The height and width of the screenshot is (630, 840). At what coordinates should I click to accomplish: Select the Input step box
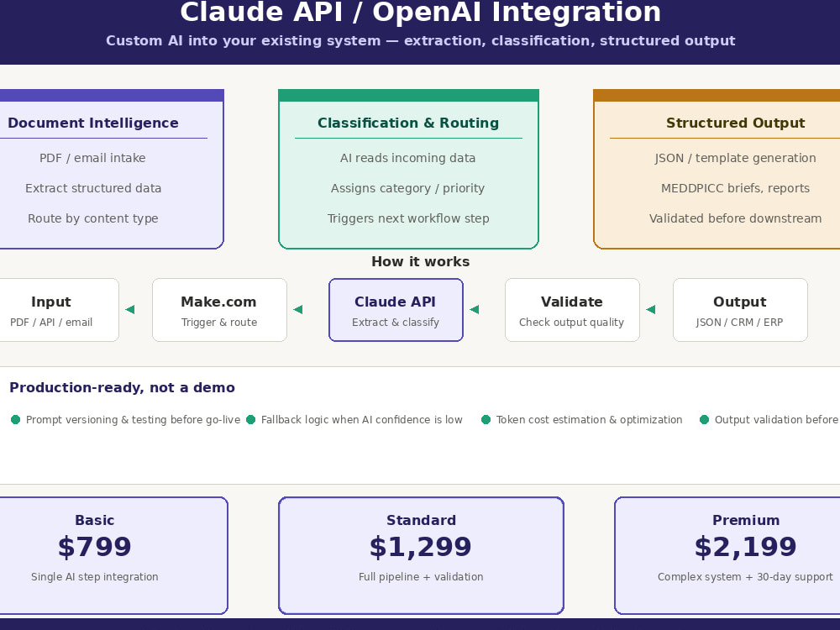[59, 310]
